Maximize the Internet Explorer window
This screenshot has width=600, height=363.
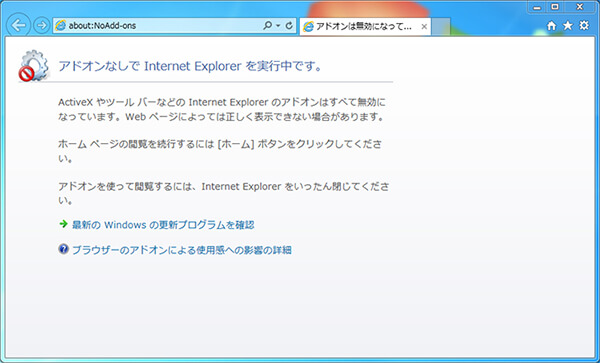tap(555, 7)
